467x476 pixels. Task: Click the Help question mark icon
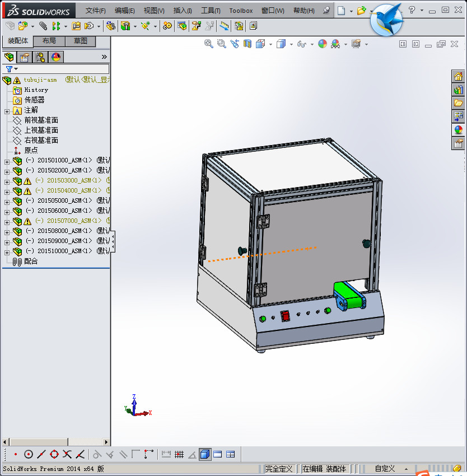point(412,10)
